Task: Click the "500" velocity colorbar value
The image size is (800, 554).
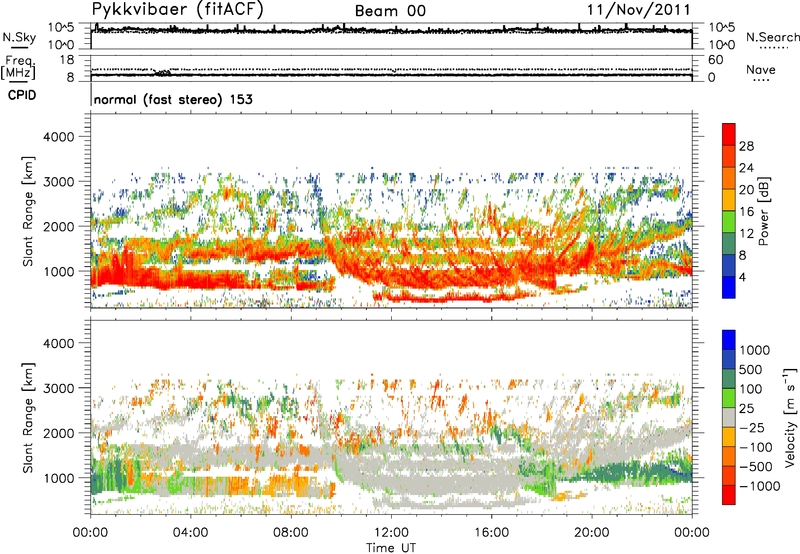Action: (750, 369)
